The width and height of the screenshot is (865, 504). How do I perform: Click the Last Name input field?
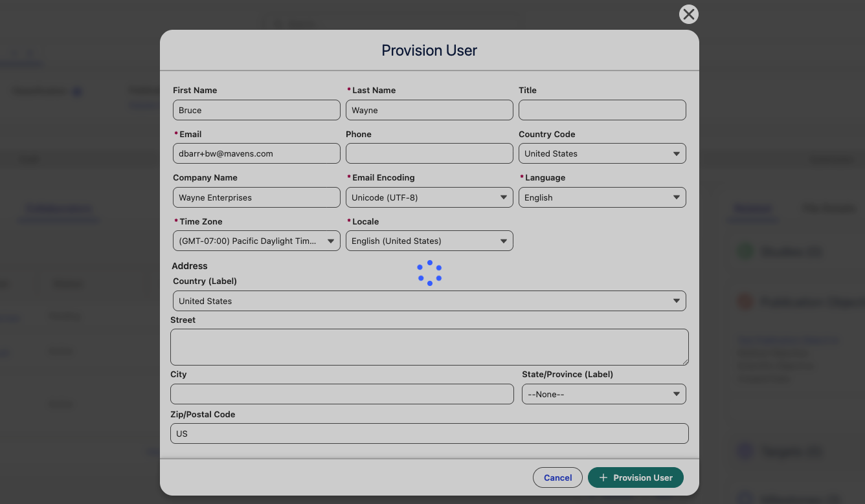(x=429, y=110)
